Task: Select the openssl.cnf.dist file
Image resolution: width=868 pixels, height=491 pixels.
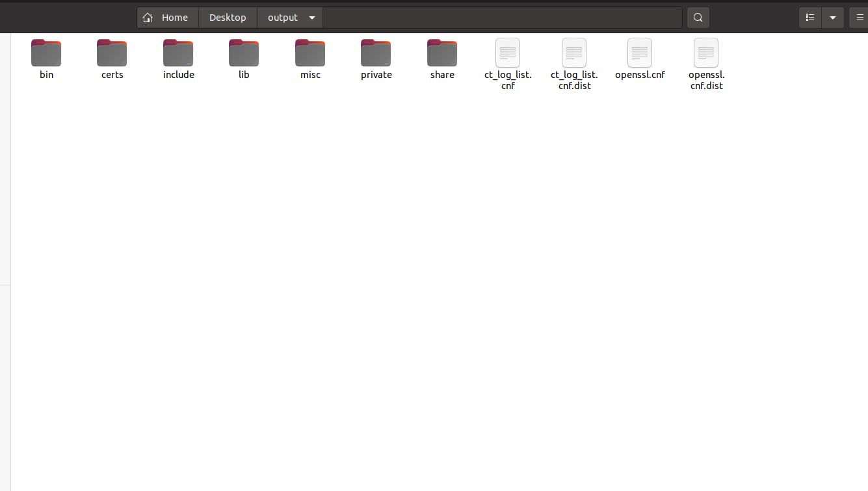Action: point(706,53)
